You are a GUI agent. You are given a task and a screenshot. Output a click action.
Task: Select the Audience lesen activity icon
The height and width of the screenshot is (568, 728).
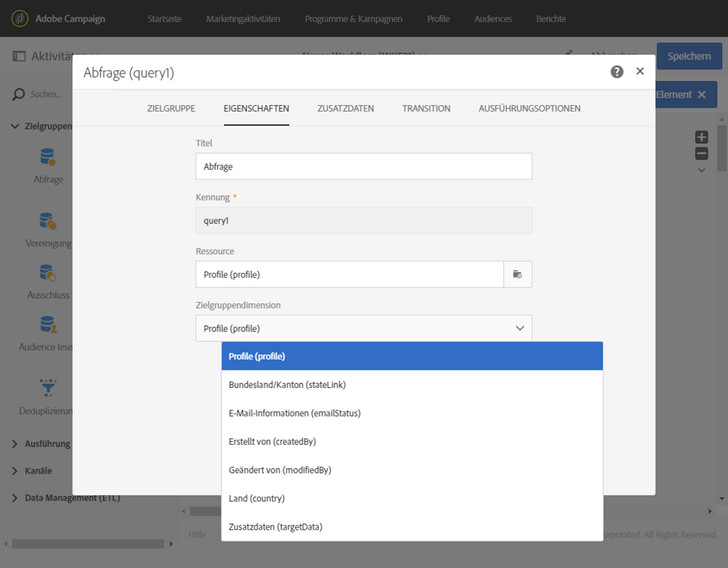click(x=48, y=325)
